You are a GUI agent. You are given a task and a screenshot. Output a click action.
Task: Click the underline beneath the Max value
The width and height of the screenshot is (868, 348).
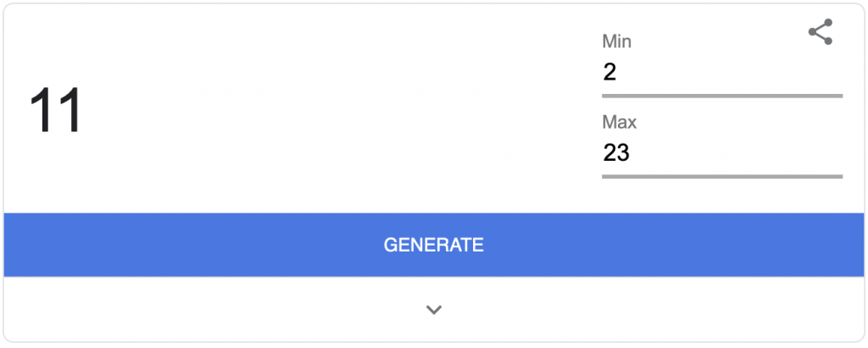click(x=721, y=176)
